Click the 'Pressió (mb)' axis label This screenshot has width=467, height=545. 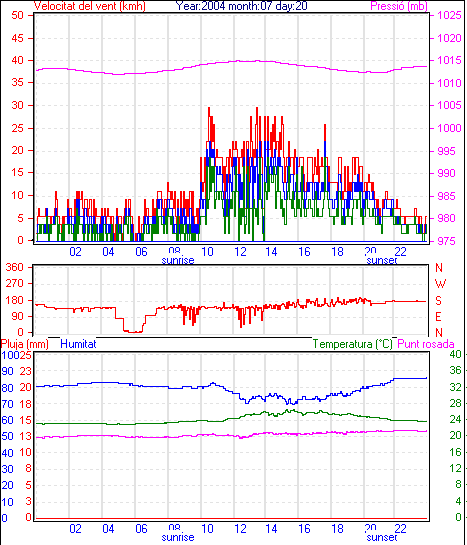[x=399, y=6]
